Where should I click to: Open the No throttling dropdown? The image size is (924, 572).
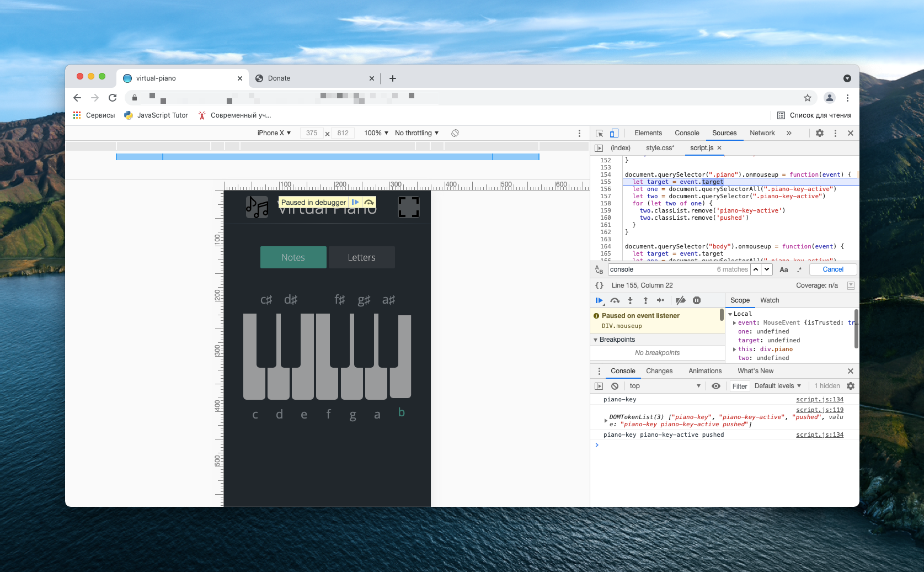[x=416, y=133]
